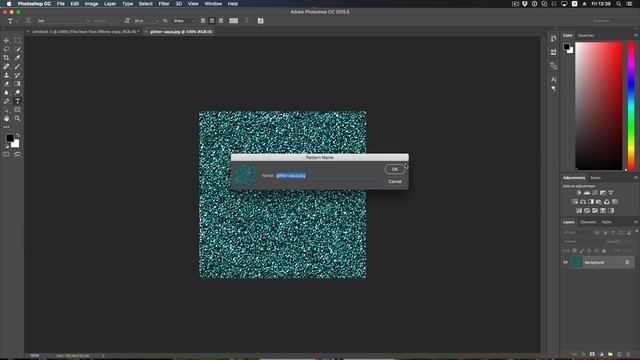Select the Zoom tool
Screen dimensions: 640x360
tap(17, 118)
